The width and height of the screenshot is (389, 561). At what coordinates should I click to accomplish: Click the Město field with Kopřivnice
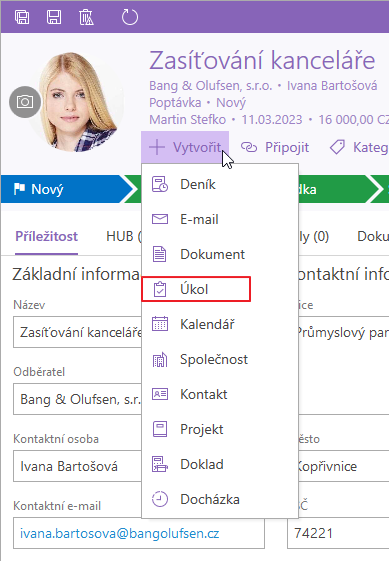click(x=344, y=466)
